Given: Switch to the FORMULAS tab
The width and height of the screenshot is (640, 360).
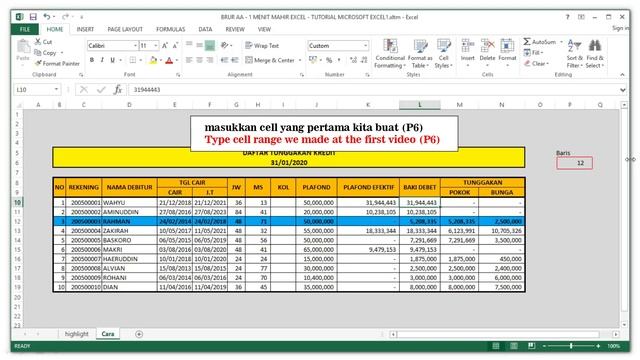Looking at the screenshot, I should (x=171, y=29).
